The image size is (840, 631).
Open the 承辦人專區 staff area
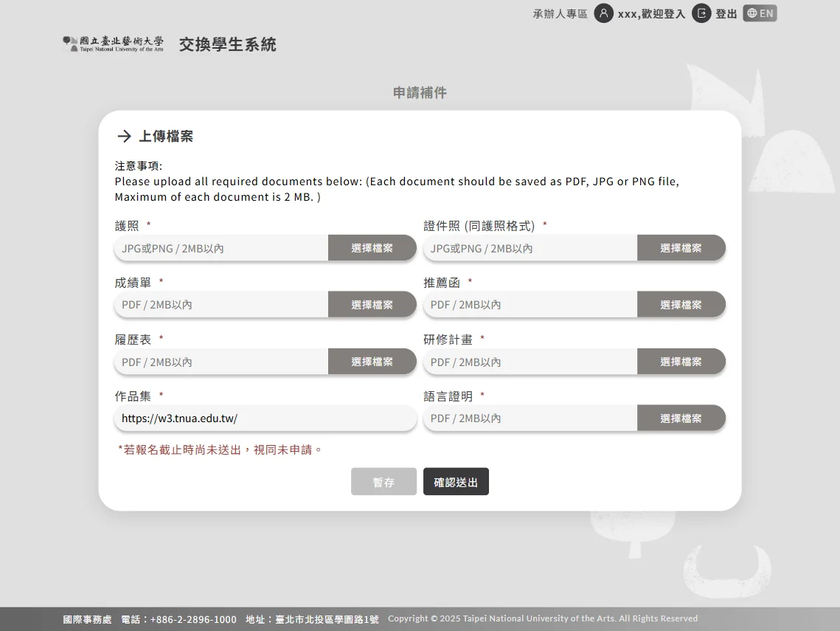[559, 13]
